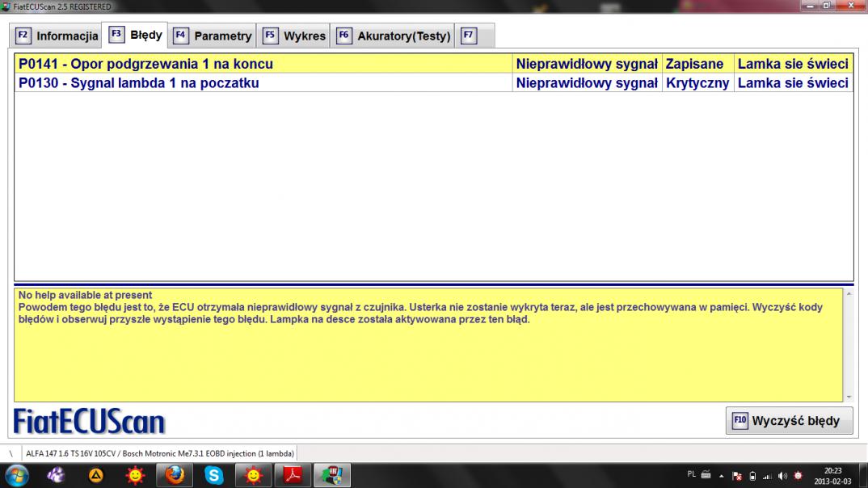Viewport: 868px width, 488px height.
Task: Switch to the Wykres tab
Action: [293, 36]
